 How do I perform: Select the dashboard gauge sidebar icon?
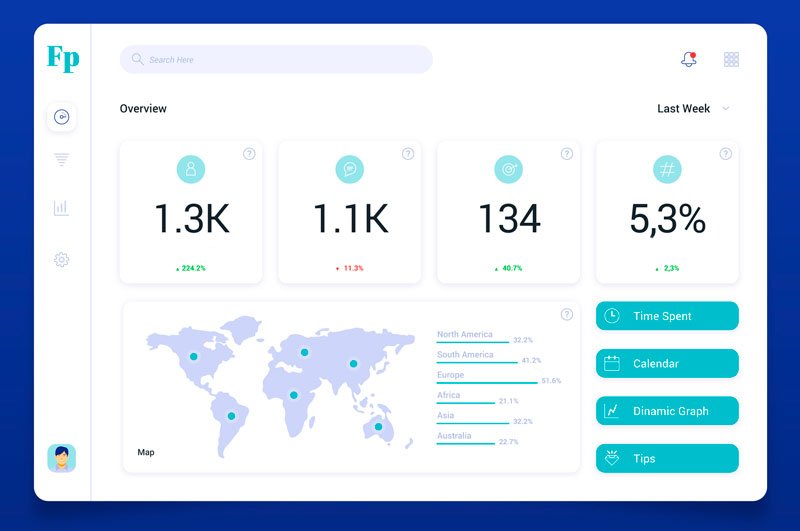coord(61,117)
